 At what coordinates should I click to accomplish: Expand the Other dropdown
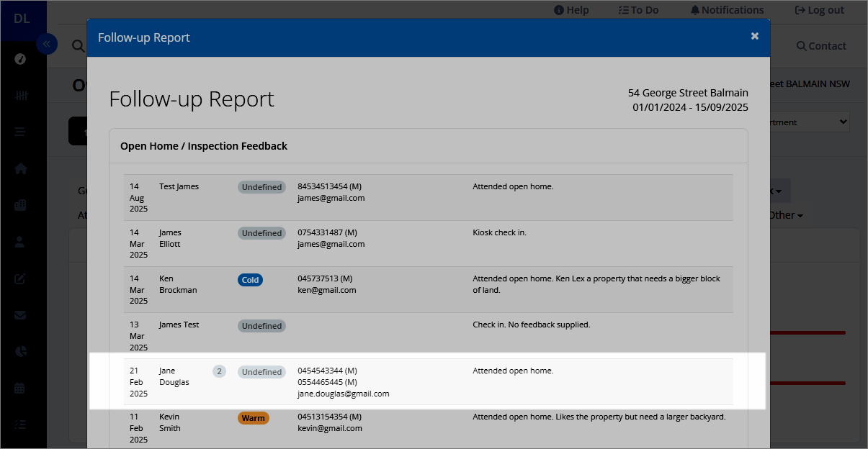coord(786,215)
